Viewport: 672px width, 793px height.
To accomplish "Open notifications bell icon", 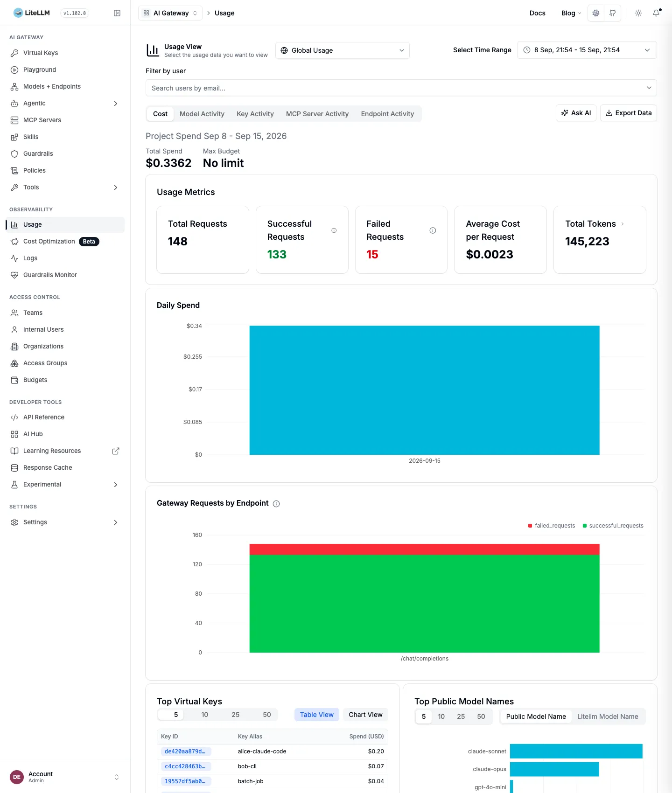I will pos(656,13).
